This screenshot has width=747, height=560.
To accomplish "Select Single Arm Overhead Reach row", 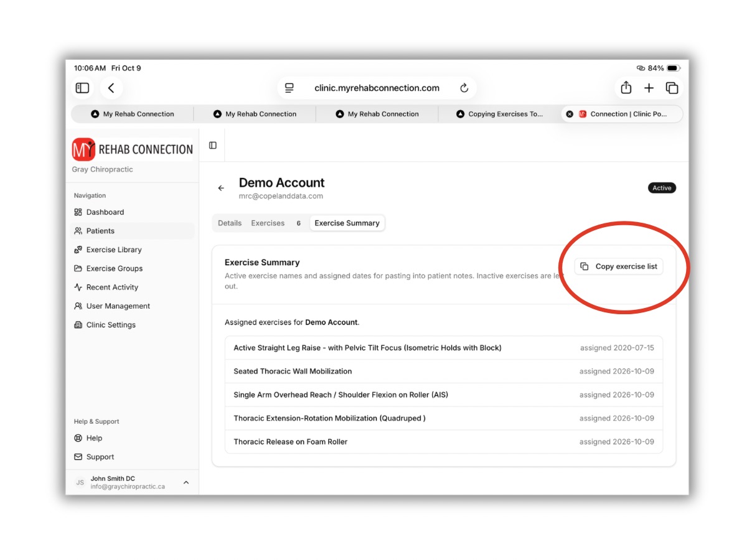I will [444, 395].
